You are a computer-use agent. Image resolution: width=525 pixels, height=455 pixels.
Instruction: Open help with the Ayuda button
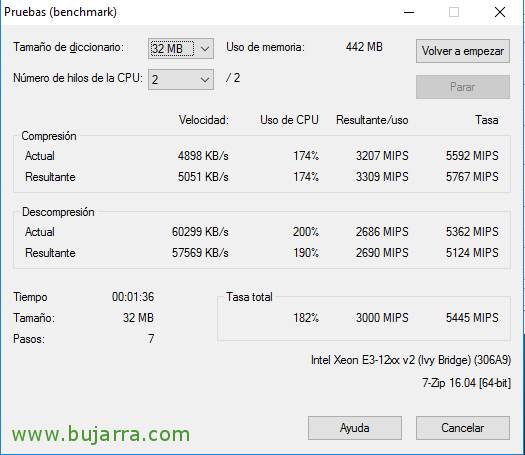355,428
